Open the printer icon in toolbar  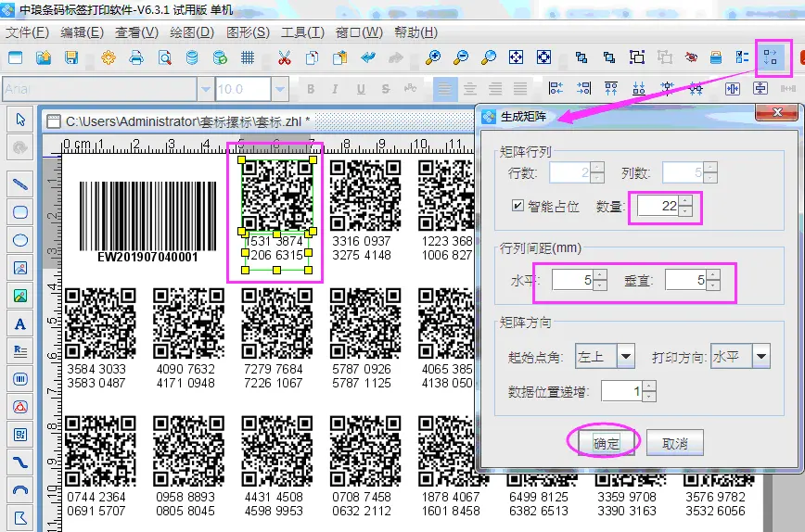point(136,57)
